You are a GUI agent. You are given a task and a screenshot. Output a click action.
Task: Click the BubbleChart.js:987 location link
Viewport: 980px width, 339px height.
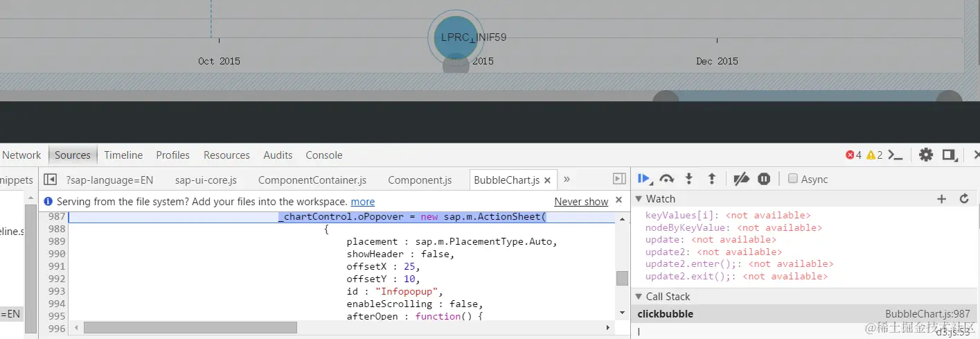[x=927, y=314]
